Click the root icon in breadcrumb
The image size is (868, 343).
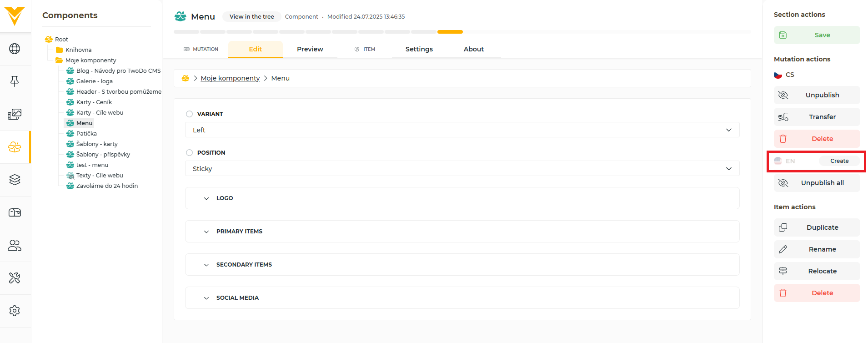click(186, 78)
